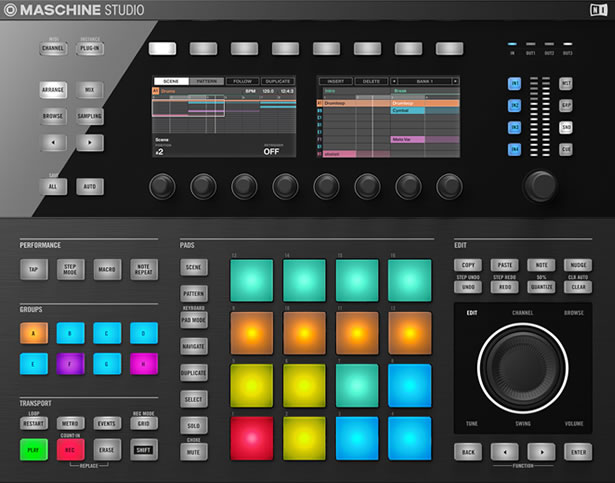Toggle the SOLO button
The height and width of the screenshot is (483, 615).
pyautogui.click(x=194, y=425)
